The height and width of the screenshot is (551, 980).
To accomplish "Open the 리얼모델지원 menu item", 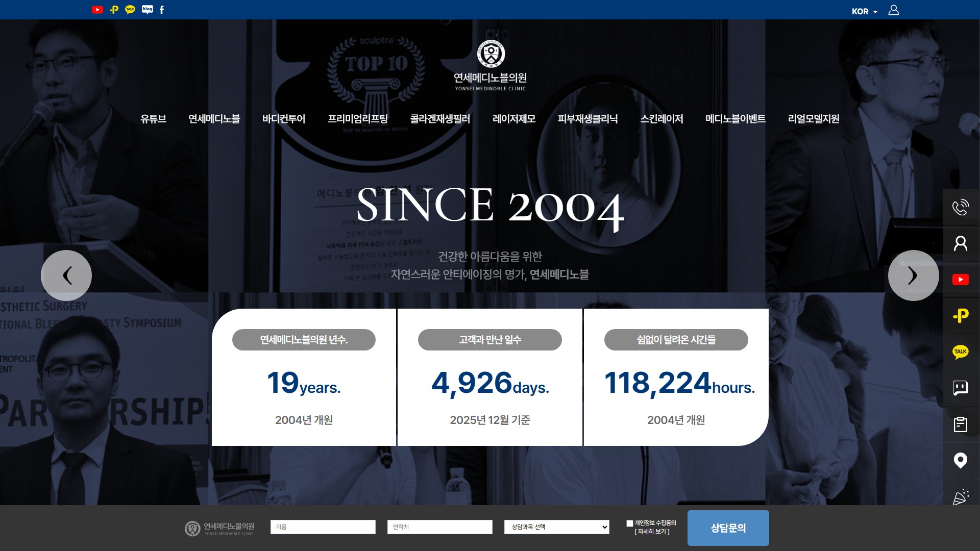I will click(x=814, y=119).
